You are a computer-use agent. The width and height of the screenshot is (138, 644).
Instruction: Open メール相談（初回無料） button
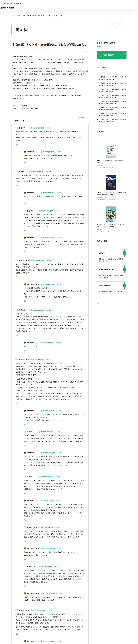111,55
